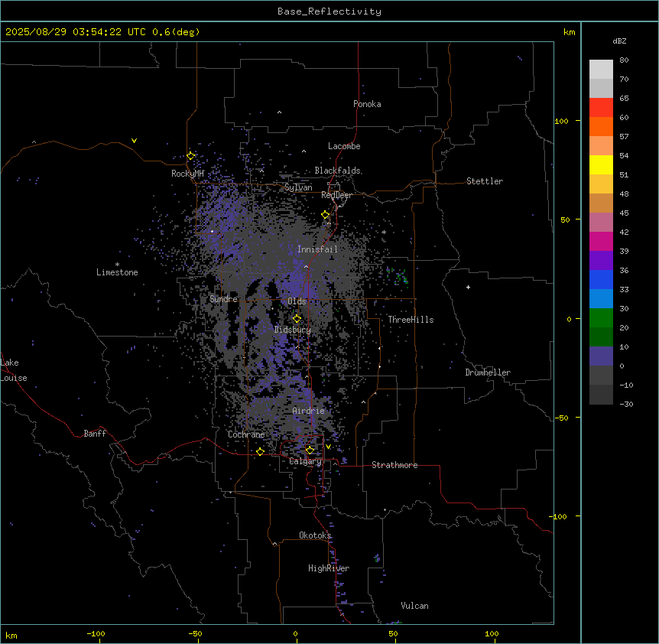The height and width of the screenshot is (644, 659).
Task: Click the white caret marker above Innisfail-Olds road
Action: (306, 266)
